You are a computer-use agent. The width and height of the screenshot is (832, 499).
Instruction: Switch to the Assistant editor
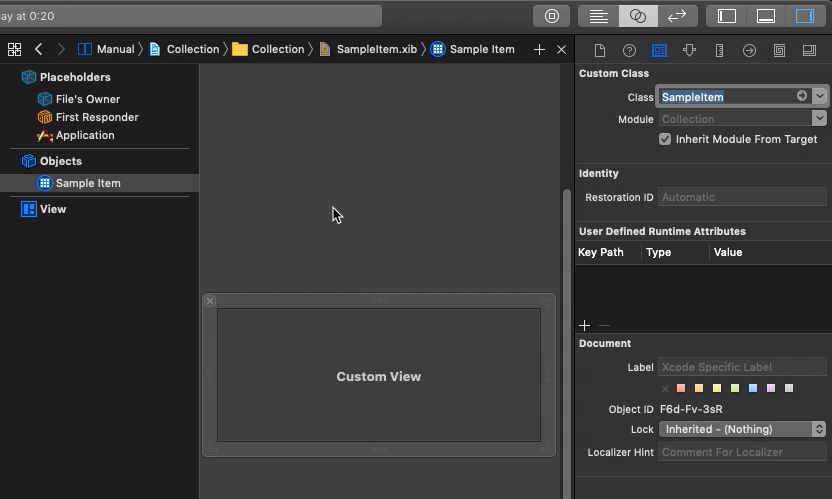click(638, 16)
